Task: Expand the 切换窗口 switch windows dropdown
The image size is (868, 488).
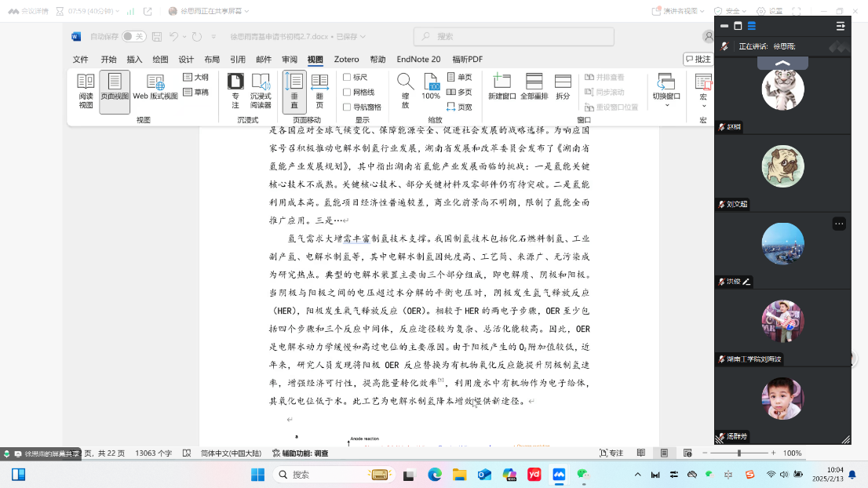Action: click(x=666, y=91)
